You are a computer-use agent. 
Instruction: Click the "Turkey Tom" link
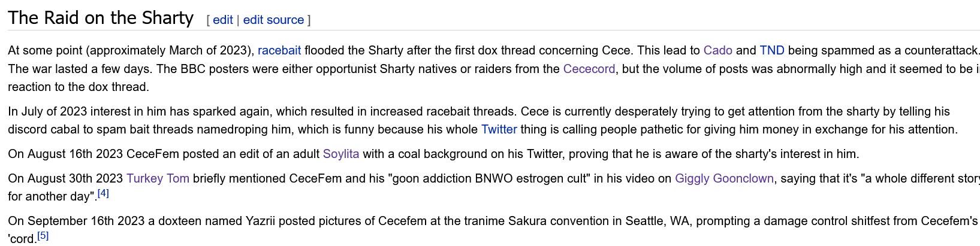pos(158,178)
